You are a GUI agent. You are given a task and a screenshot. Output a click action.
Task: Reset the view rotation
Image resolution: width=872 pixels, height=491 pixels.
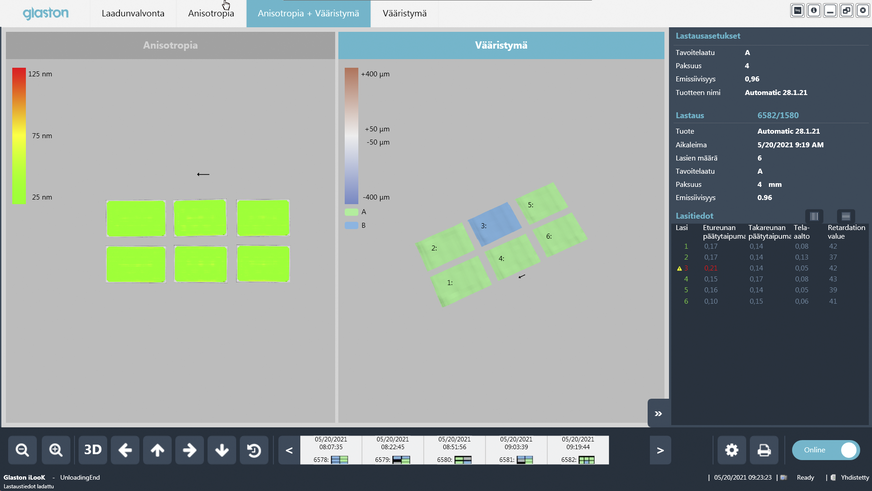tap(254, 450)
